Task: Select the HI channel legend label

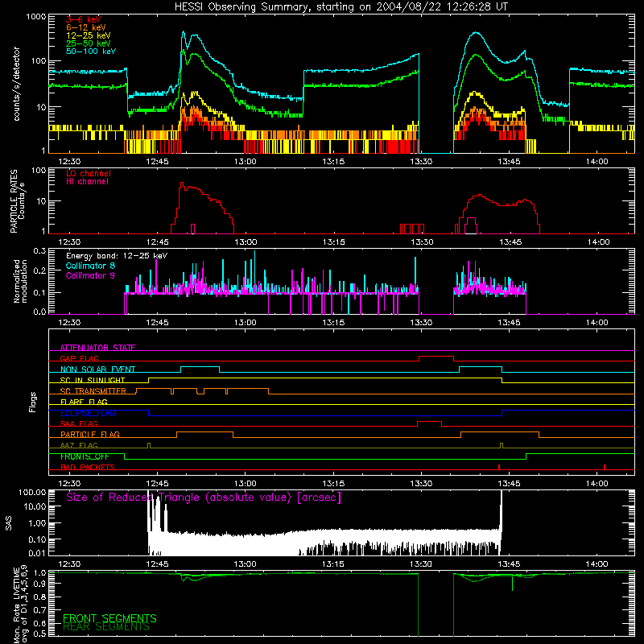Action: click(x=87, y=182)
